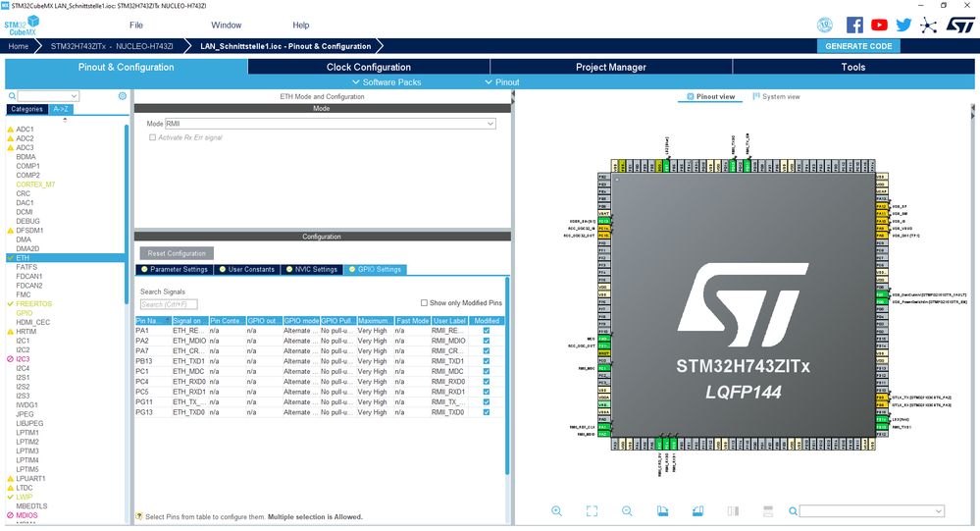The height and width of the screenshot is (531, 980).
Task: Toggle Modified checkbox for PG13 row
Action: (x=487, y=412)
